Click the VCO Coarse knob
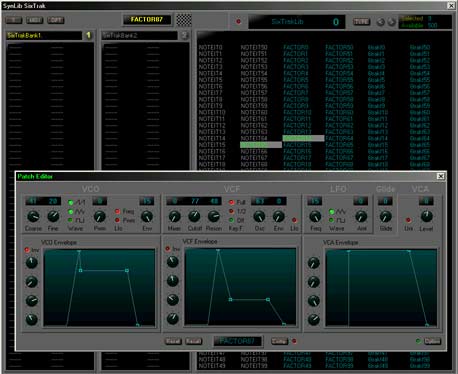Screen dimensions: 458x374 [x=33, y=217]
